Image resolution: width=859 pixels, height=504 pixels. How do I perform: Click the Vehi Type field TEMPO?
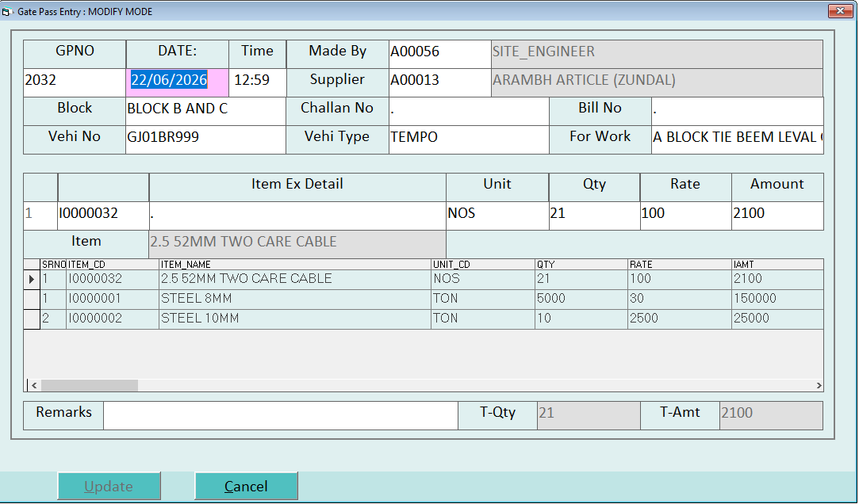pos(469,139)
